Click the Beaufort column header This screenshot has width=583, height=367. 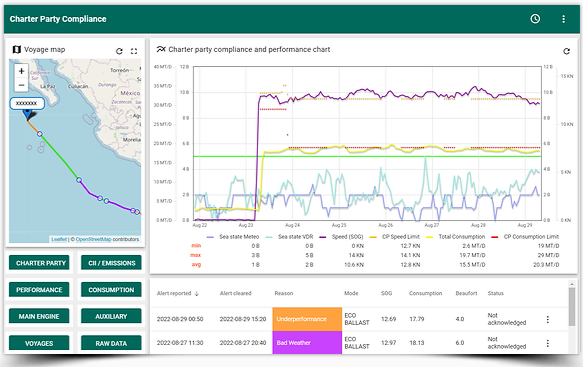point(466,293)
